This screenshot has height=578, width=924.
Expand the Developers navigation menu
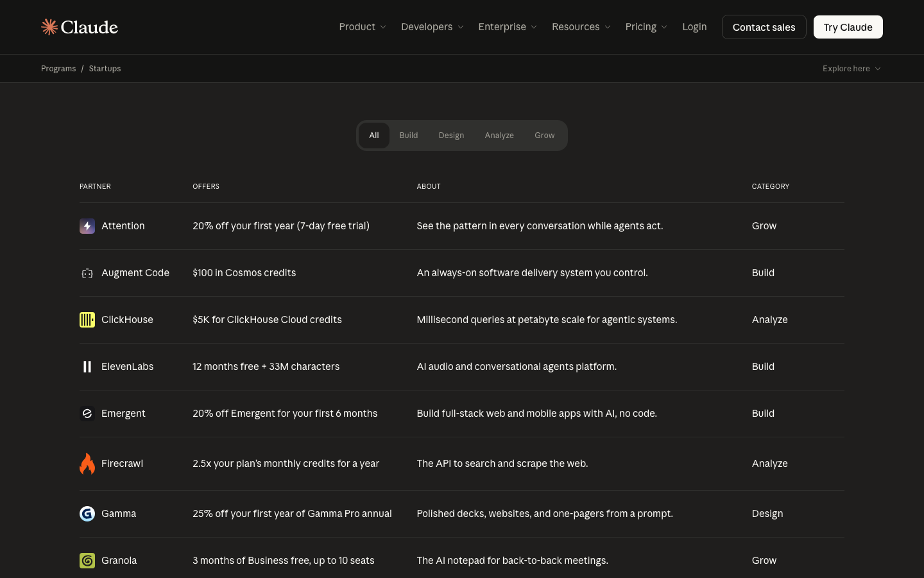tap(432, 27)
